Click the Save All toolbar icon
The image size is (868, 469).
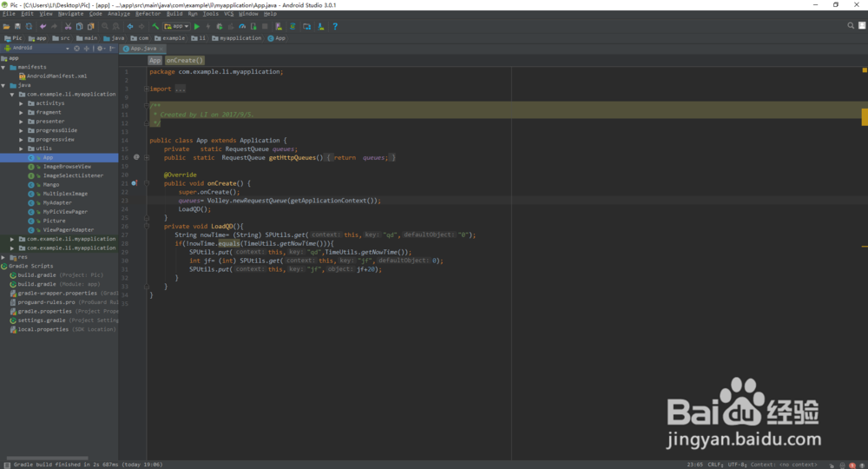coord(17,26)
